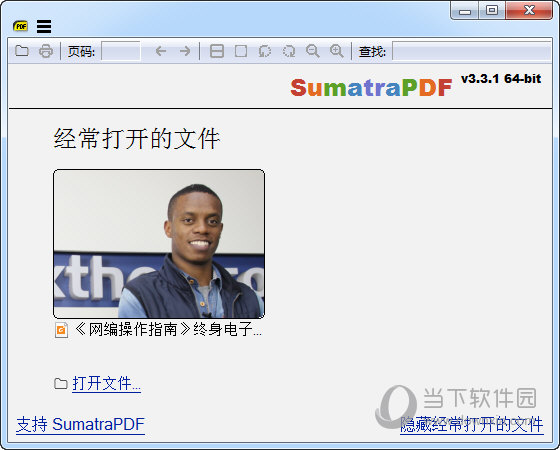The height and width of the screenshot is (450, 560).
Task: Maximize the SumatraPDF window
Action: (x=492, y=10)
